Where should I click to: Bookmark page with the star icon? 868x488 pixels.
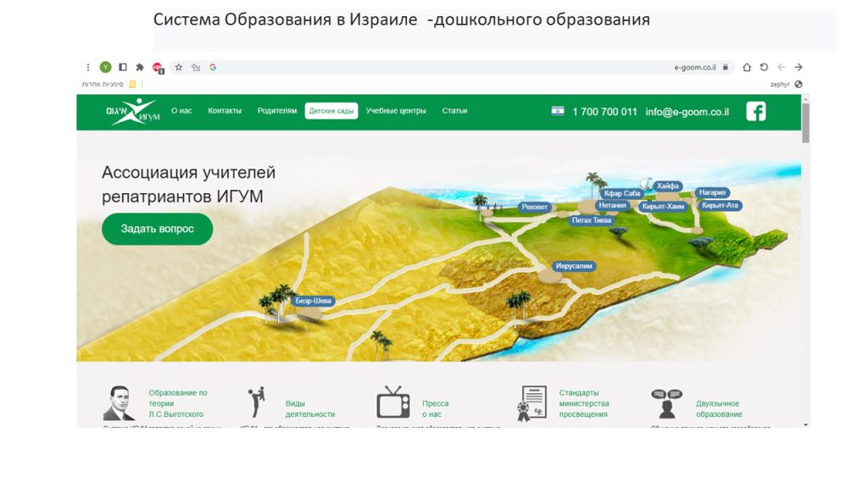(x=179, y=67)
